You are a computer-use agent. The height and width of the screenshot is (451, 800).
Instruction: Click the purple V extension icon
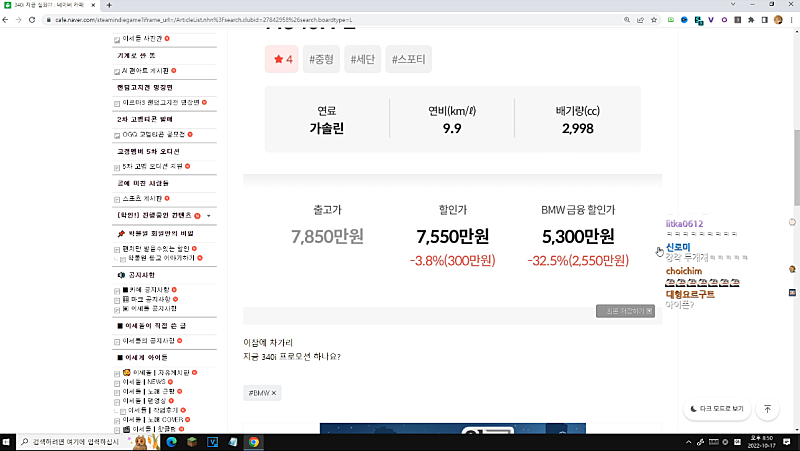click(x=711, y=20)
